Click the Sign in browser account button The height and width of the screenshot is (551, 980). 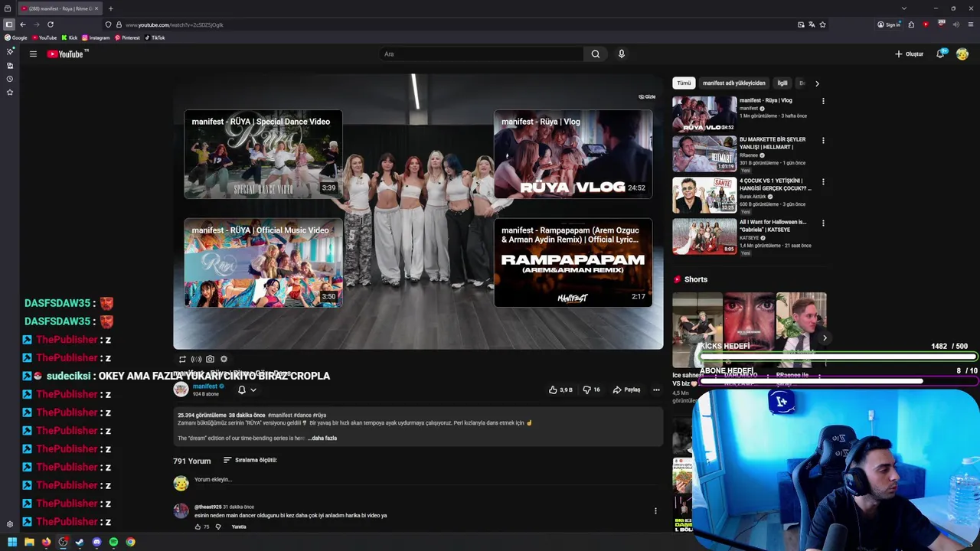889,24
